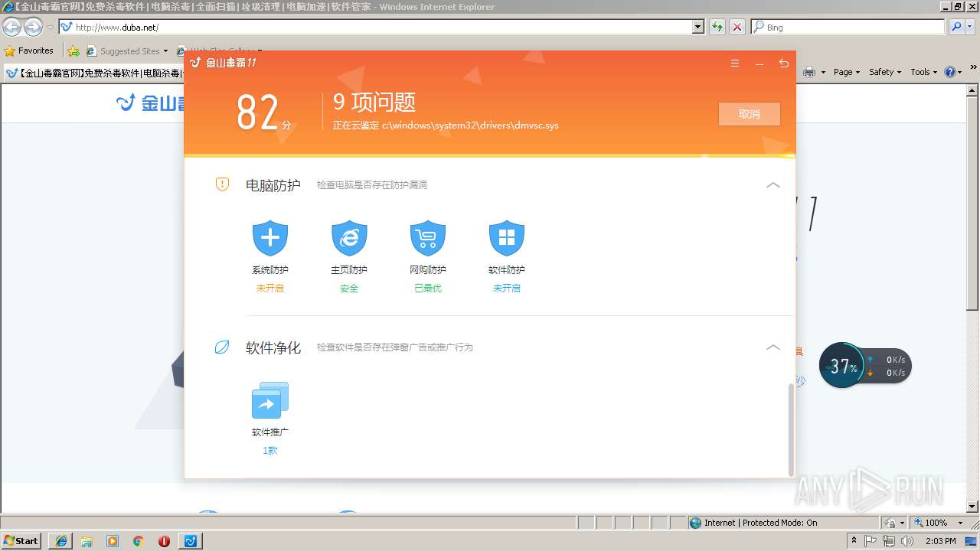Viewport: 980px width, 551px height.
Task: Open the Media Player taskbar icon
Action: (x=113, y=541)
